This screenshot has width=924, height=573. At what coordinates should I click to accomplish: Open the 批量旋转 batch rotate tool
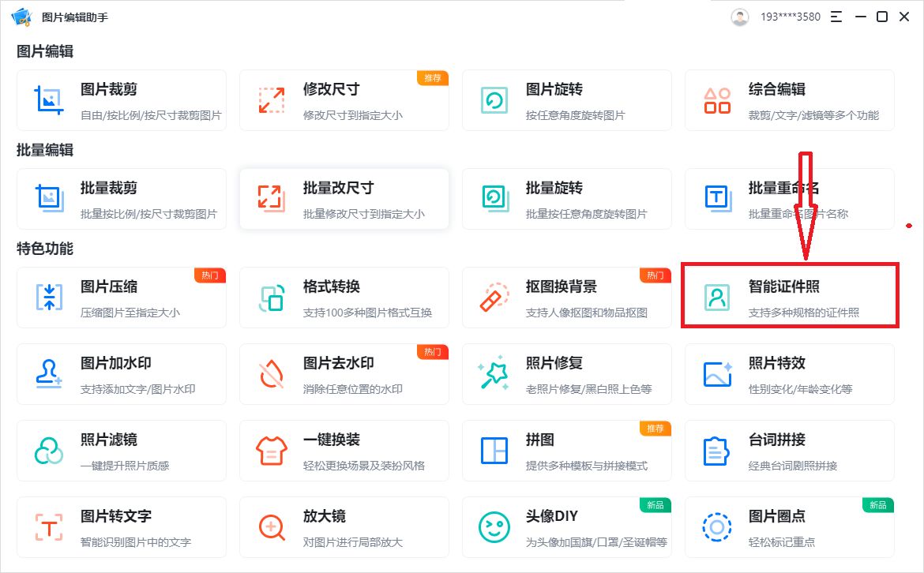point(566,198)
